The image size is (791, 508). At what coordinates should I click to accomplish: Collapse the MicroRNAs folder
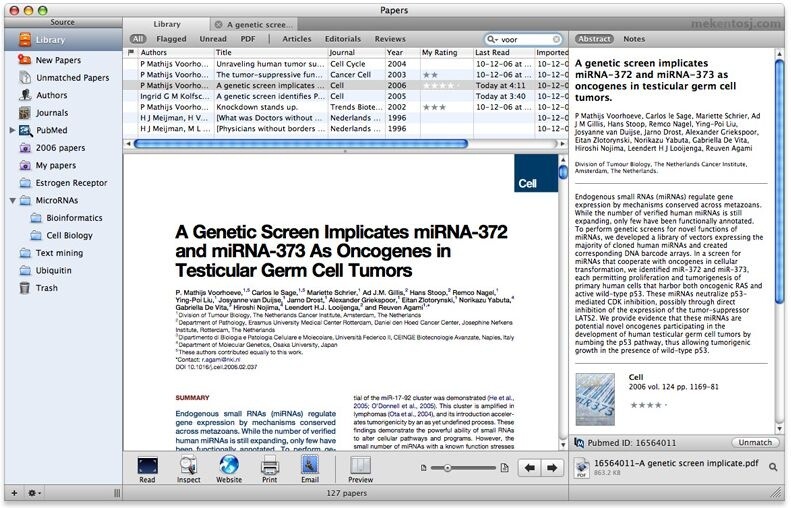tap(13, 201)
